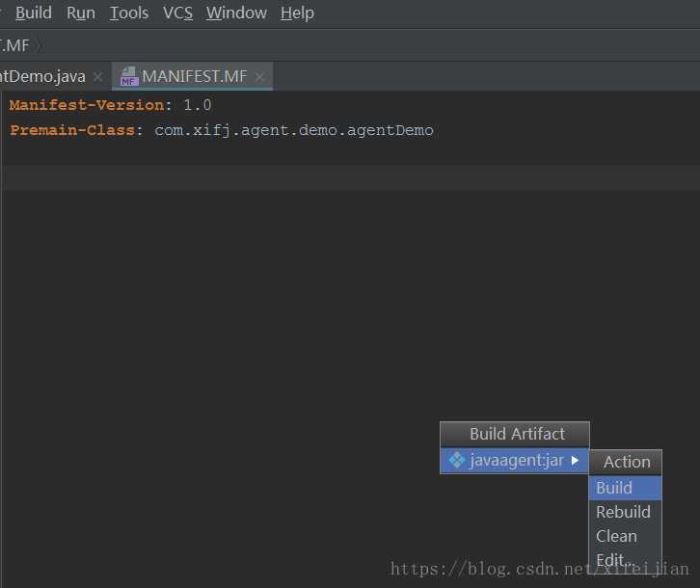Click the javaagent:jar artifact diamond icon
Image resolution: width=700 pixels, height=588 pixels.
pos(457,461)
